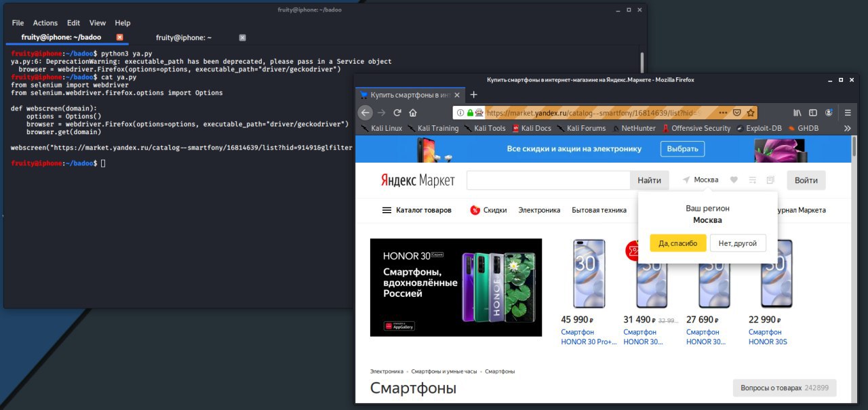Viewport: 868px width, 410px height.
Task: Click the Найти search button
Action: [x=650, y=180]
